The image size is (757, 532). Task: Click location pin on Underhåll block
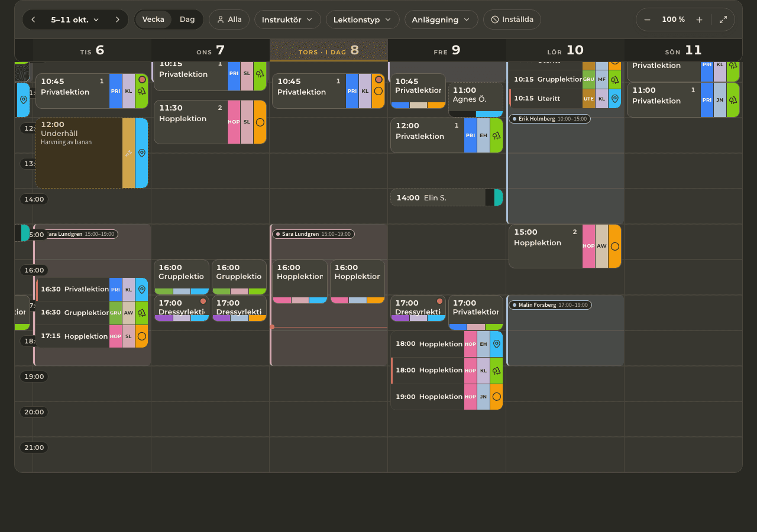pos(141,153)
